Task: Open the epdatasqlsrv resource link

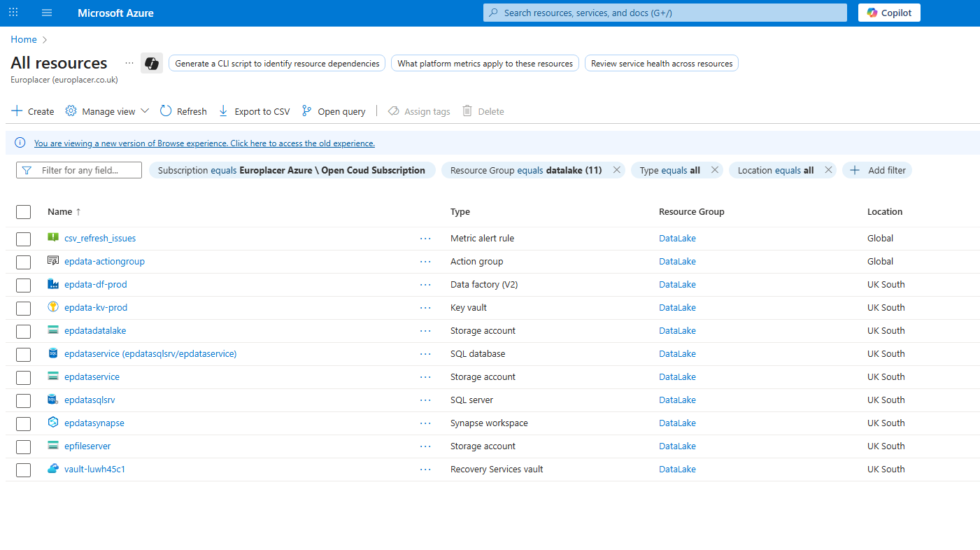Action: 90,400
